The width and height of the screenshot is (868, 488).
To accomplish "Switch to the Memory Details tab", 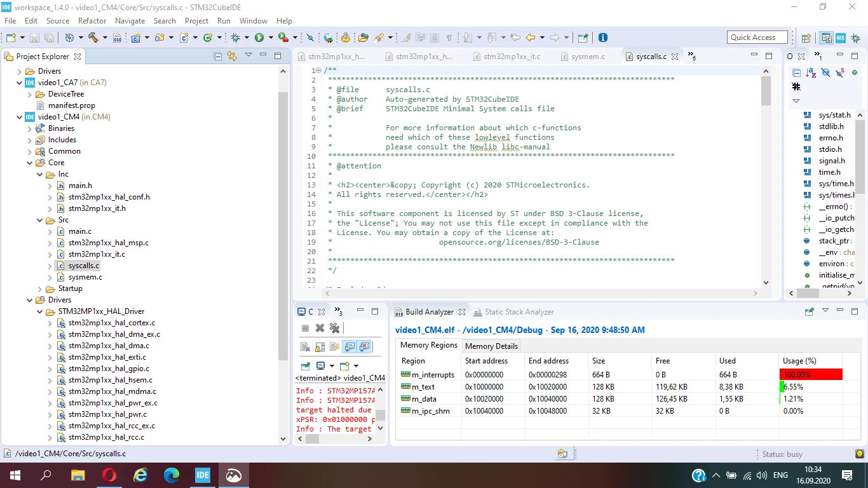I will [x=491, y=346].
